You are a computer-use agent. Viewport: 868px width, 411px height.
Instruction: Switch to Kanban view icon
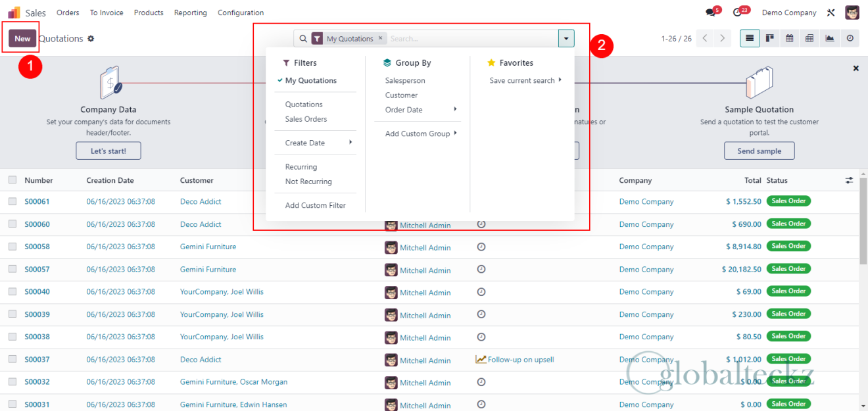pos(769,38)
